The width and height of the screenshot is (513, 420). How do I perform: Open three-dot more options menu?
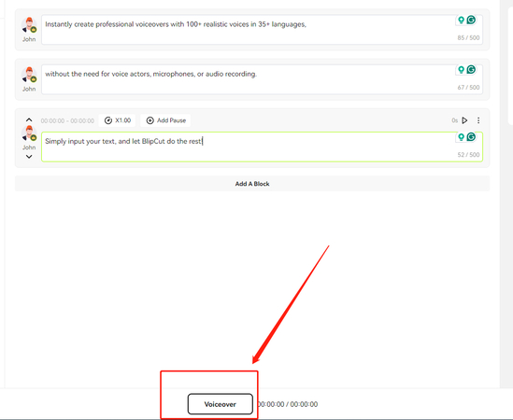click(478, 120)
